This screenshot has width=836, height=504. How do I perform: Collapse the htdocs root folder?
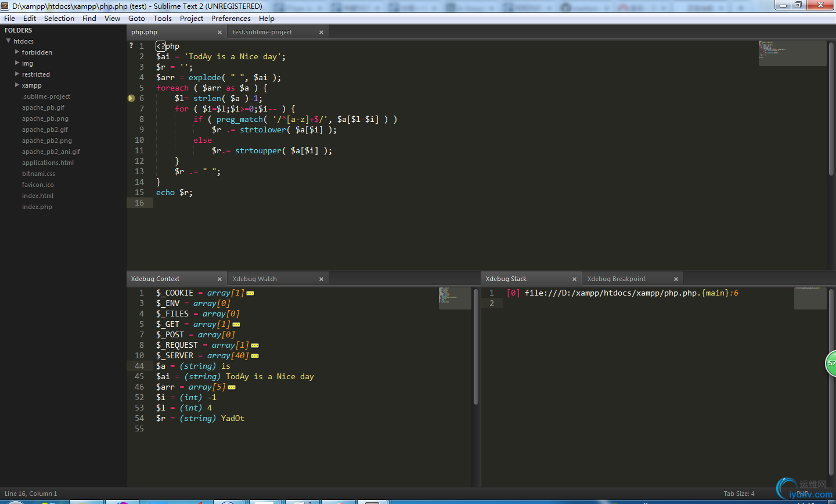(x=9, y=41)
